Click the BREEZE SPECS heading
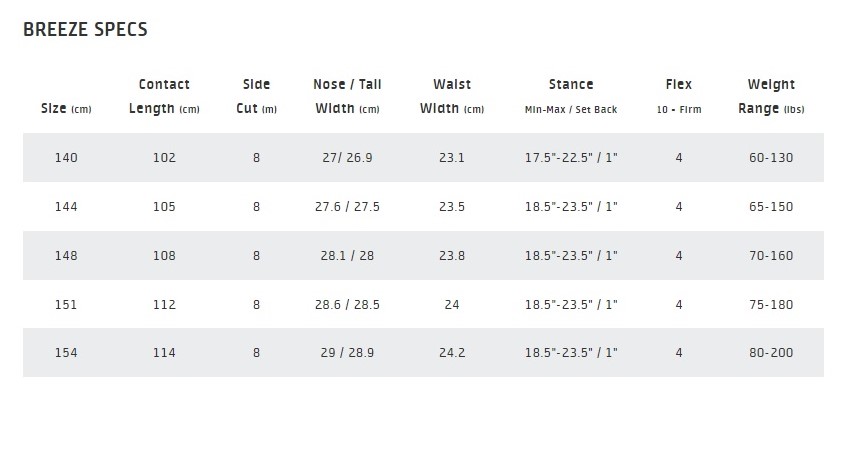 click(85, 29)
